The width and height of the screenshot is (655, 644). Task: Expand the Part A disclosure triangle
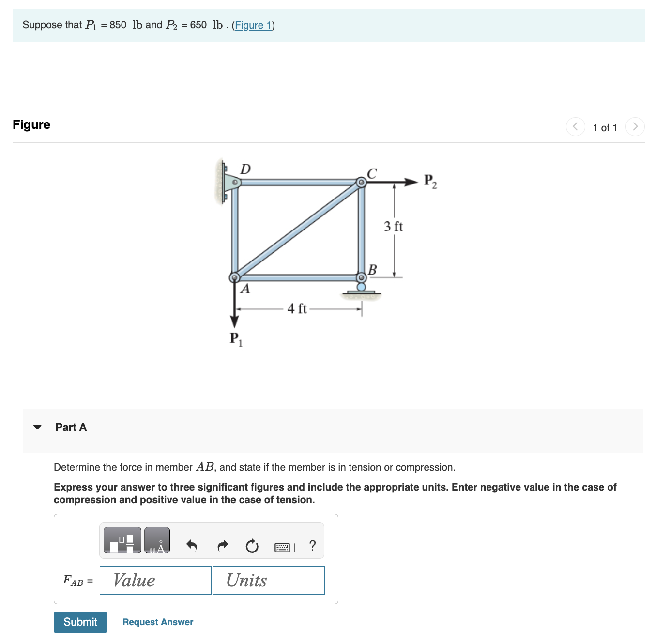pyautogui.click(x=38, y=427)
